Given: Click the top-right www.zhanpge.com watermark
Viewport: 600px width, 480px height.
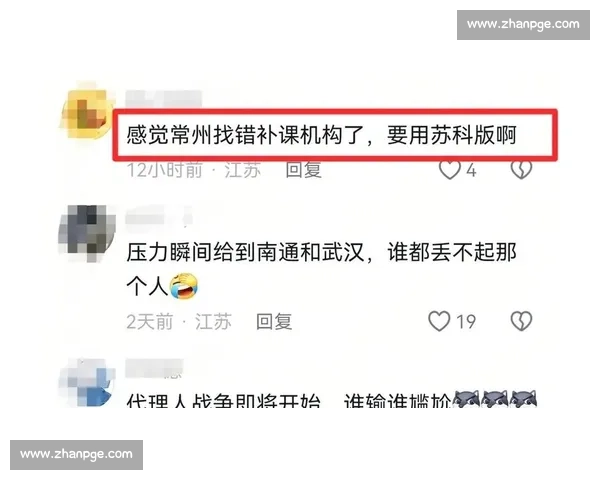Looking at the screenshot, I should 523,25.
